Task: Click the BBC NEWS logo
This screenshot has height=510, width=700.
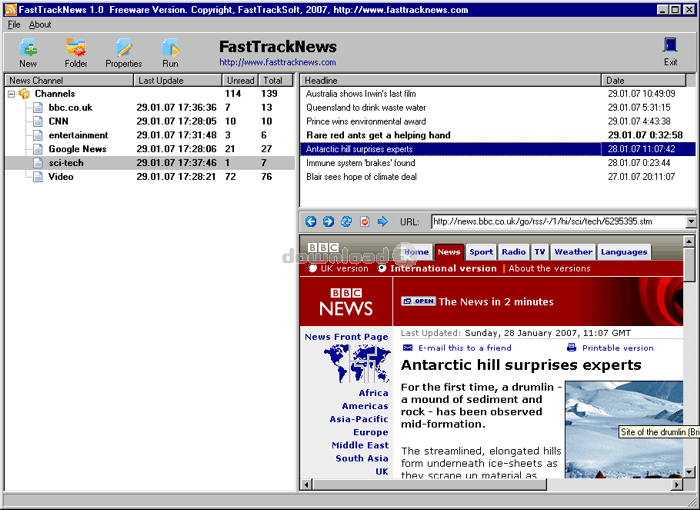Action: pyautogui.click(x=346, y=302)
